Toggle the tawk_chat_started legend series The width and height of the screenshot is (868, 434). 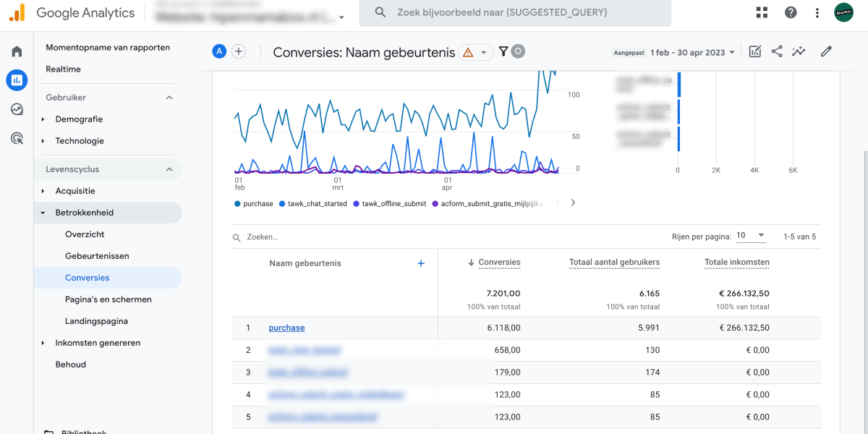312,204
